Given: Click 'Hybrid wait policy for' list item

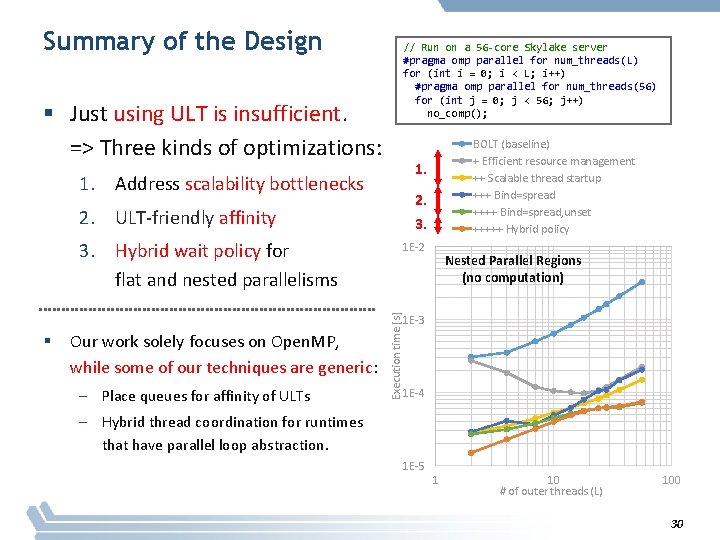Looking at the screenshot, I should click(x=202, y=251).
